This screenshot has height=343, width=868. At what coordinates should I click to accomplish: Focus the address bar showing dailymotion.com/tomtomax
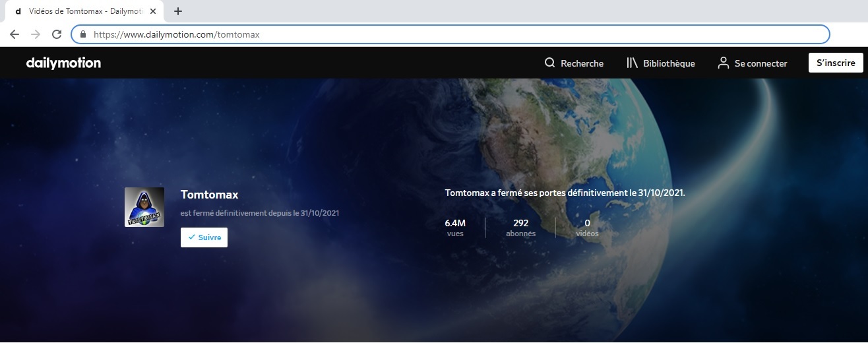click(450, 34)
